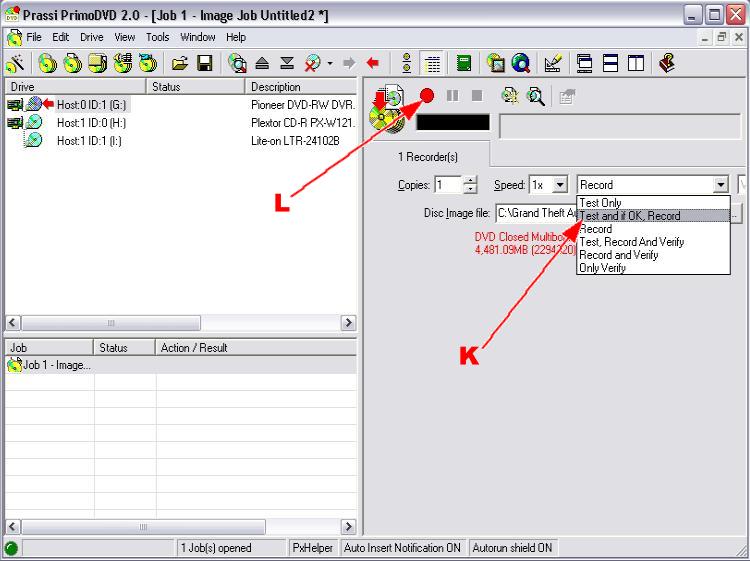Open the Window menu
The image size is (750, 561).
pyautogui.click(x=198, y=37)
